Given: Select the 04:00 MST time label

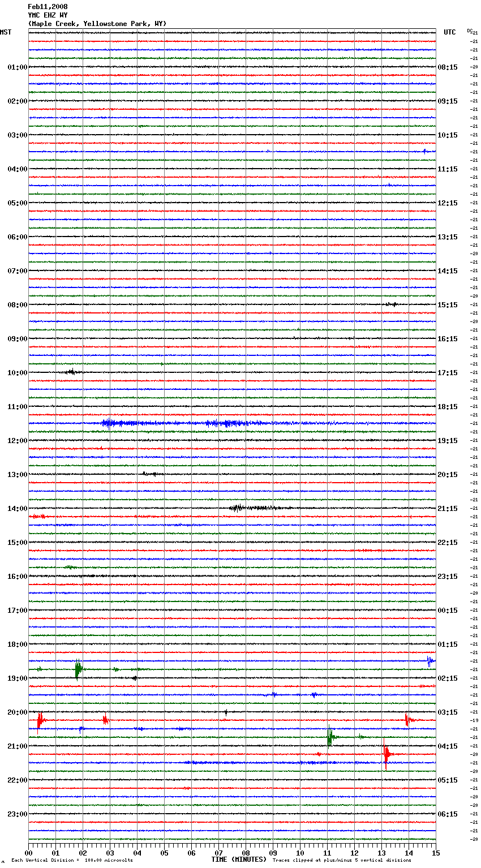Looking at the screenshot, I should (x=18, y=169).
